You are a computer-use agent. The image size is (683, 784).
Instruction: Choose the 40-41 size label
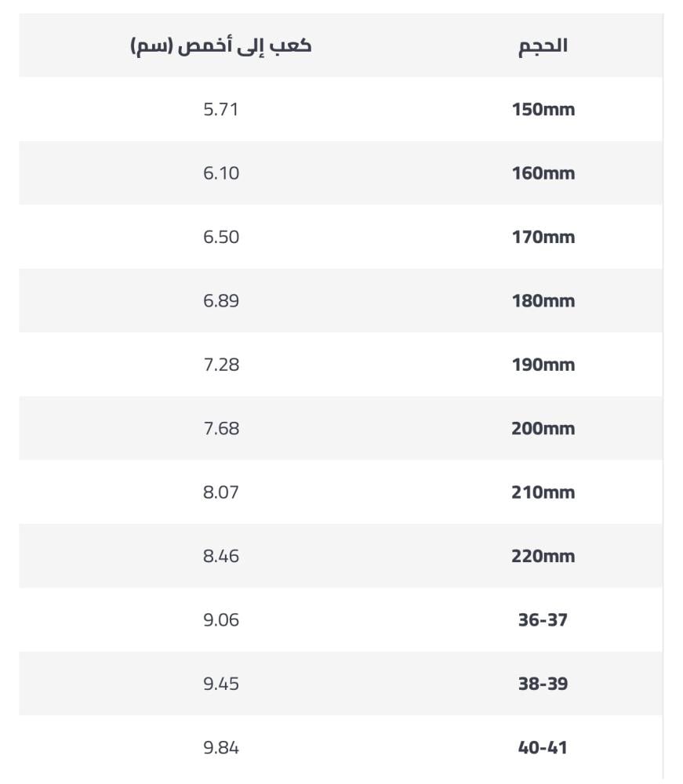(543, 748)
